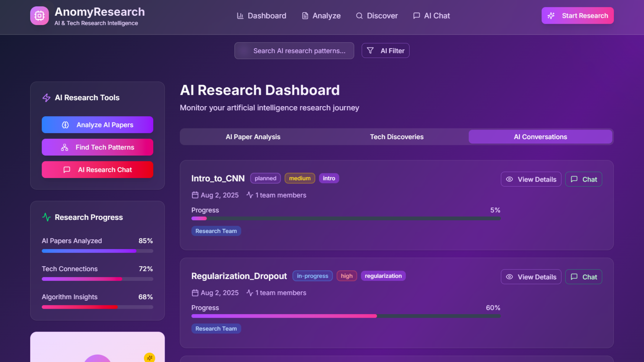The height and width of the screenshot is (362, 644).
Task: Click the eye icon in Regularization_Dropout View Details
Action: [x=509, y=277]
